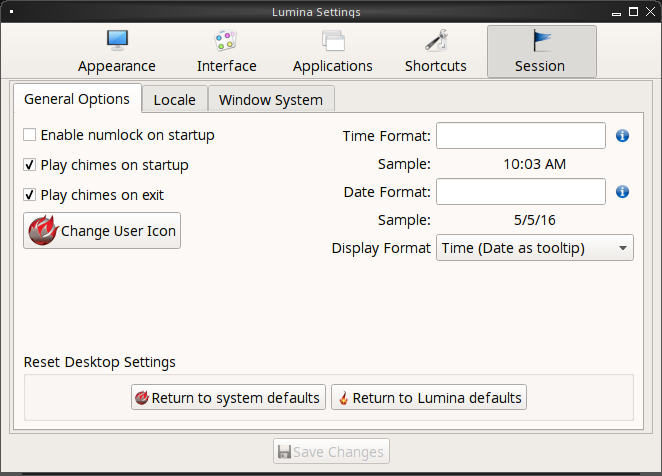
Task: Open the Appearance section monitor icon
Action: click(x=117, y=41)
